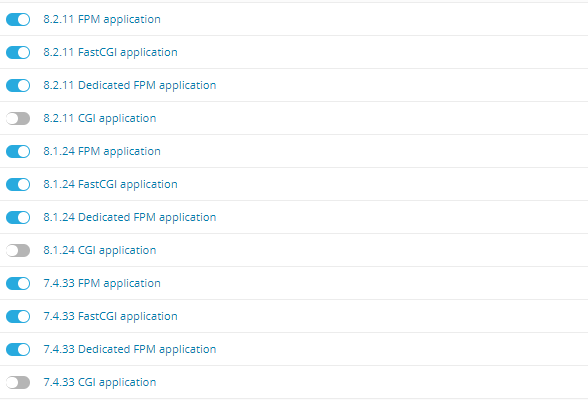
Task: Open the 7.4.33 FastCGI application link
Action: 110,316
